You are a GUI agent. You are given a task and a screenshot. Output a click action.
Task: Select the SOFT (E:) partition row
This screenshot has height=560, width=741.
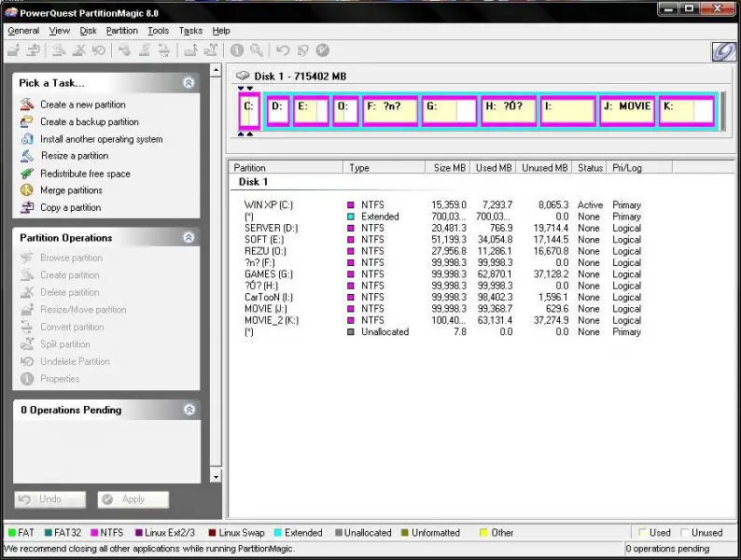pos(442,240)
